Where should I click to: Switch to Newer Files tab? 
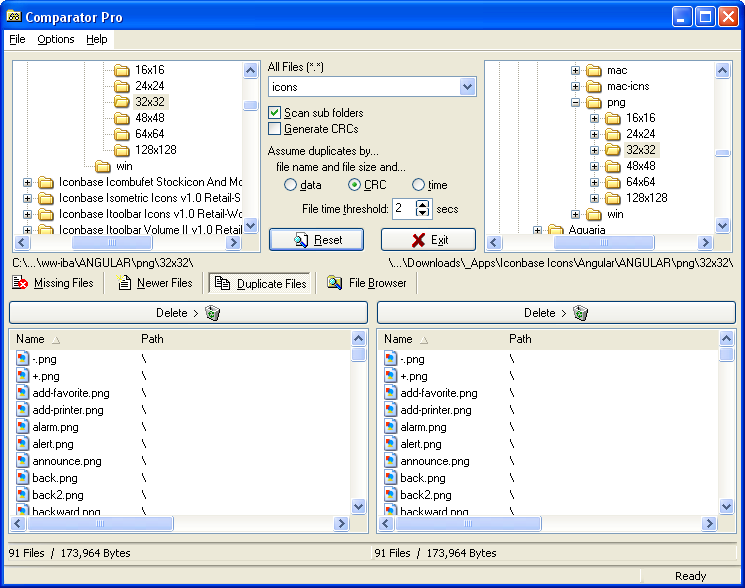(x=155, y=283)
